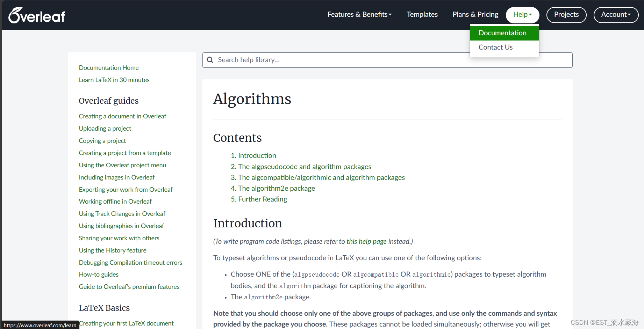This screenshot has width=644, height=329.
Task: Jump to Introduction in Contents
Action: point(257,155)
